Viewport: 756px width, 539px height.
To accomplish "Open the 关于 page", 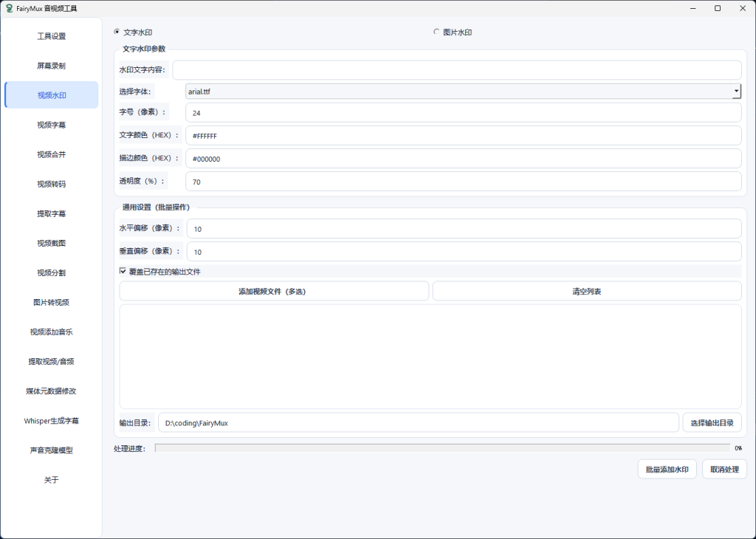I will (x=52, y=480).
